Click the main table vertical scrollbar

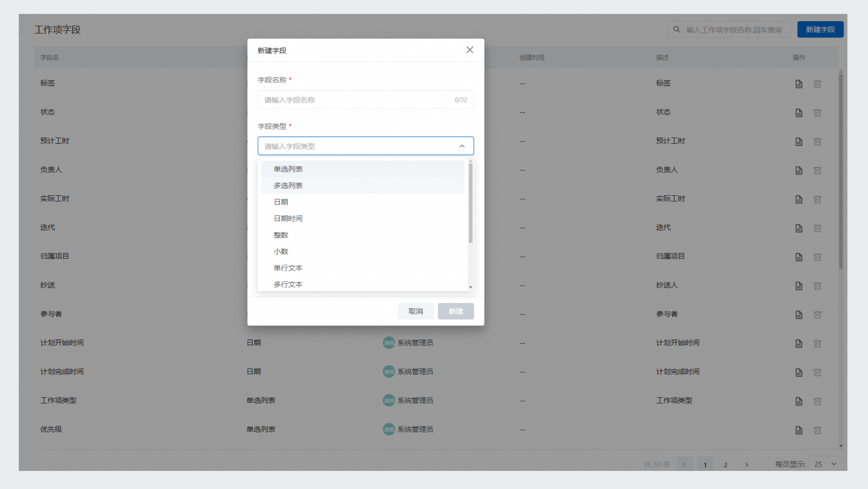pyautogui.click(x=841, y=171)
